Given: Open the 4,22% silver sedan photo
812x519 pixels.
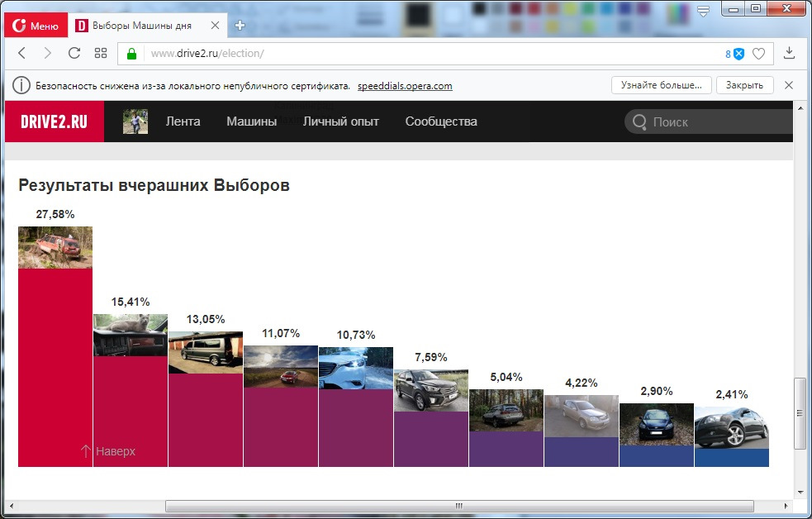Looking at the screenshot, I should [582, 416].
